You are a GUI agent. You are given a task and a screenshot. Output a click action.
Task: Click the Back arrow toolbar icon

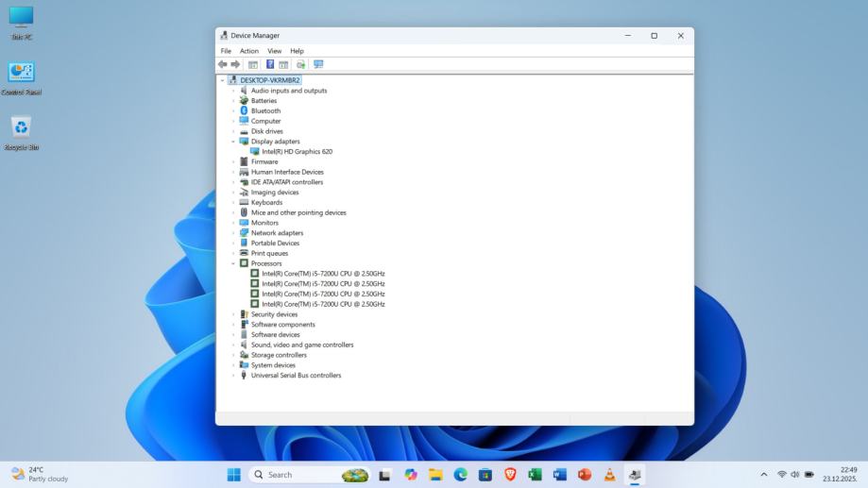coord(223,64)
